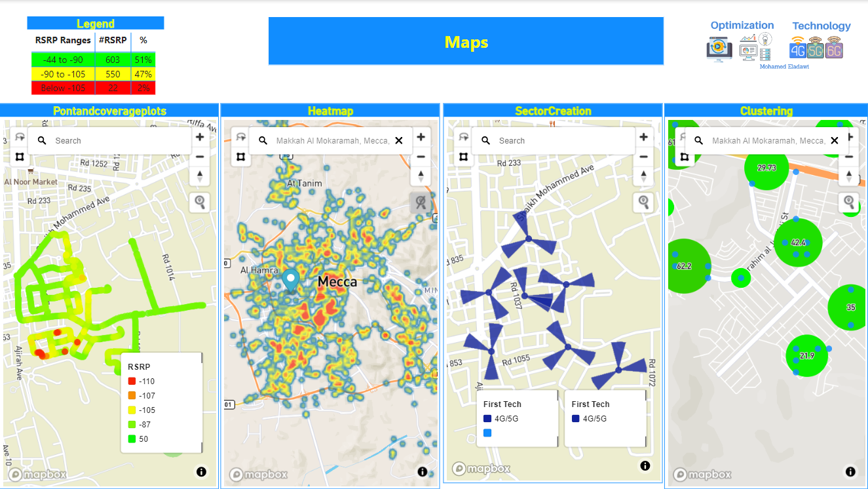Viewport: 868px width, 489px height.
Task: Activate polygon select tool in Clustering map
Action: [x=685, y=157]
